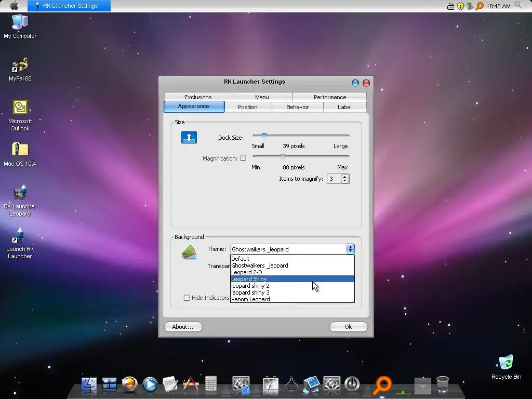The height and width of the screenshot is (399, 532).
Task: Click the red close button of settings
Action: [366, 83]
